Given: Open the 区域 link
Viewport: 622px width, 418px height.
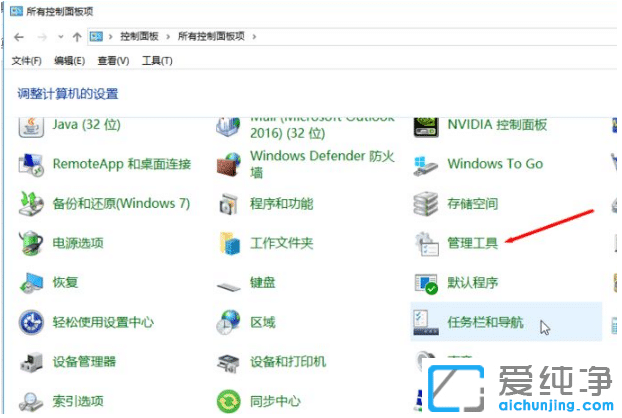Looking at the screenshot, I should [263, 322].
